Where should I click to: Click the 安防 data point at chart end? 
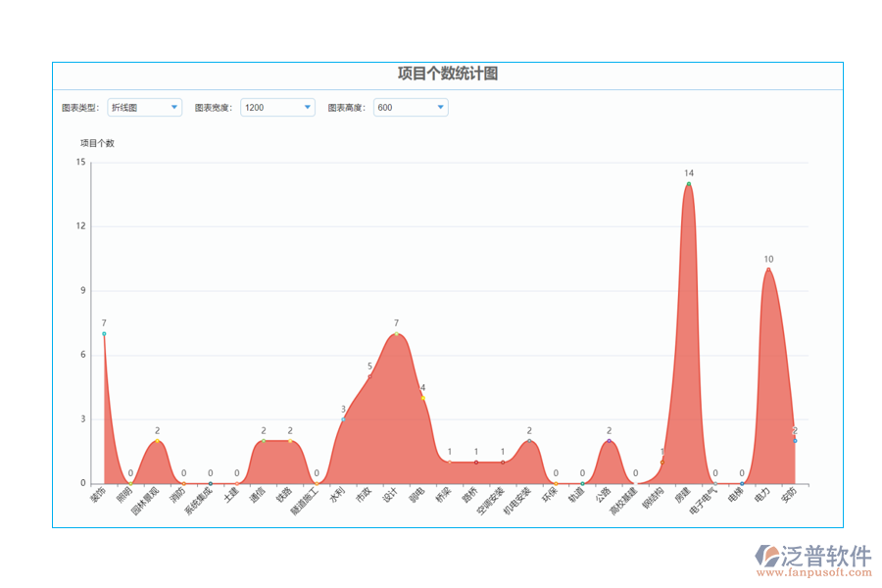[795, 441]
